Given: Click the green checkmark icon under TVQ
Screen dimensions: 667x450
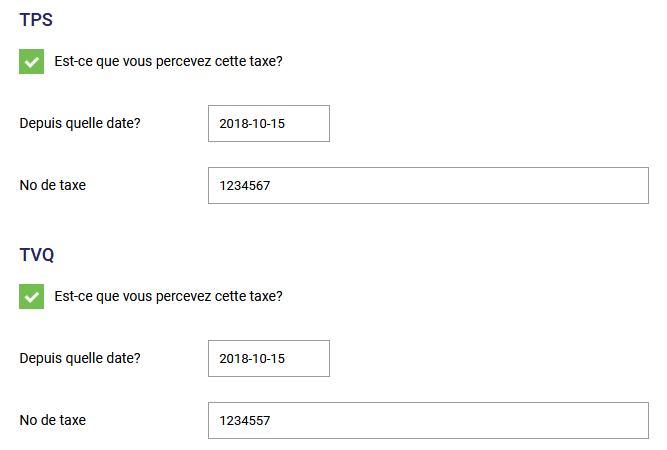Looking at the screenshot, I should pos(31,297).
